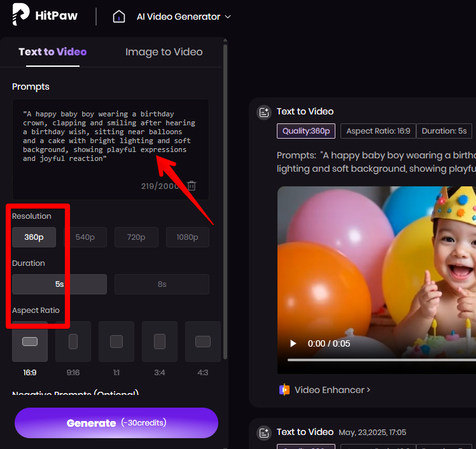Click the Quality:360p tag

[306, 131]
